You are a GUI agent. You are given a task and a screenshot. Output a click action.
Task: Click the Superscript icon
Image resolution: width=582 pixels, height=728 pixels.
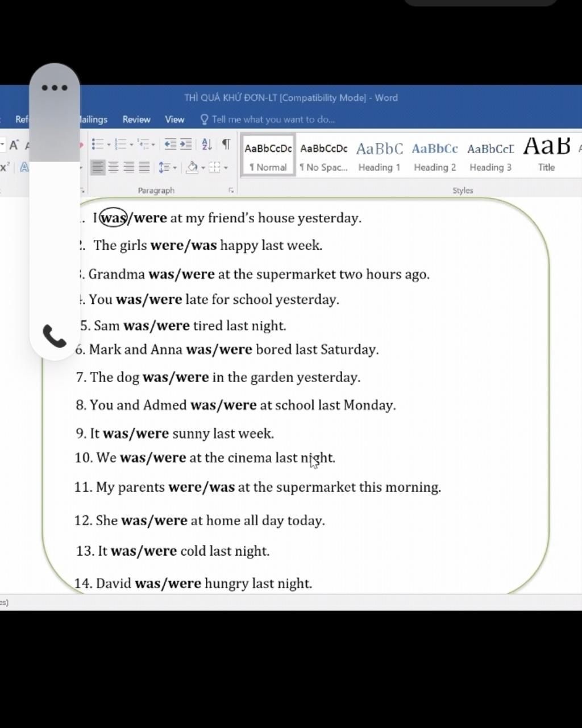5,167
